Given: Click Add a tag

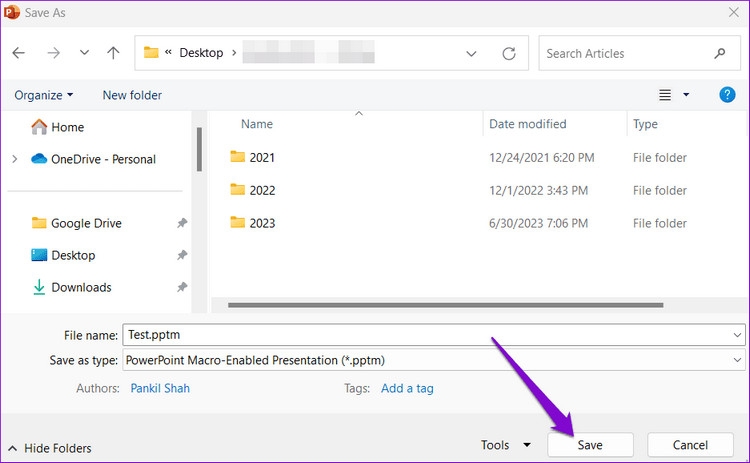Looking at the screenshot, I should coord(407,388).
